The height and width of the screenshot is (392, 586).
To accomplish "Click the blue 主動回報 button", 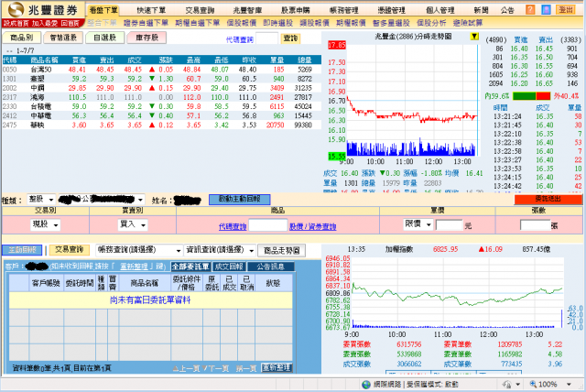I will [x=22, y=250].
